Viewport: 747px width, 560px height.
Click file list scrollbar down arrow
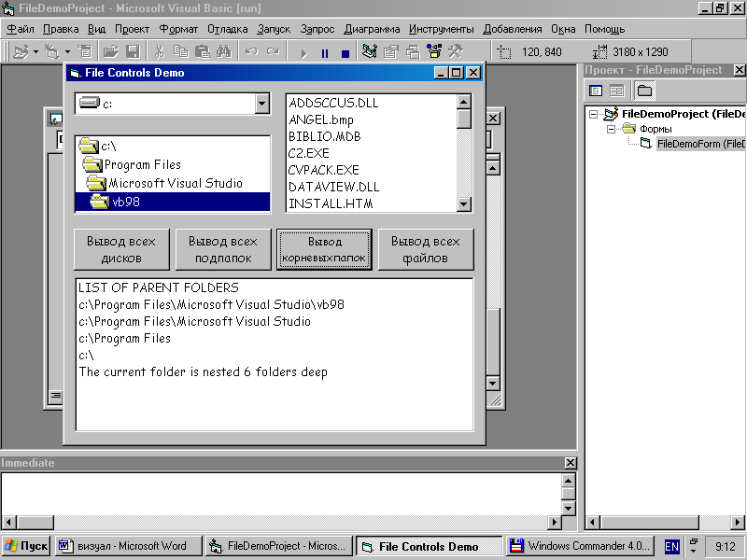[463, 204]
